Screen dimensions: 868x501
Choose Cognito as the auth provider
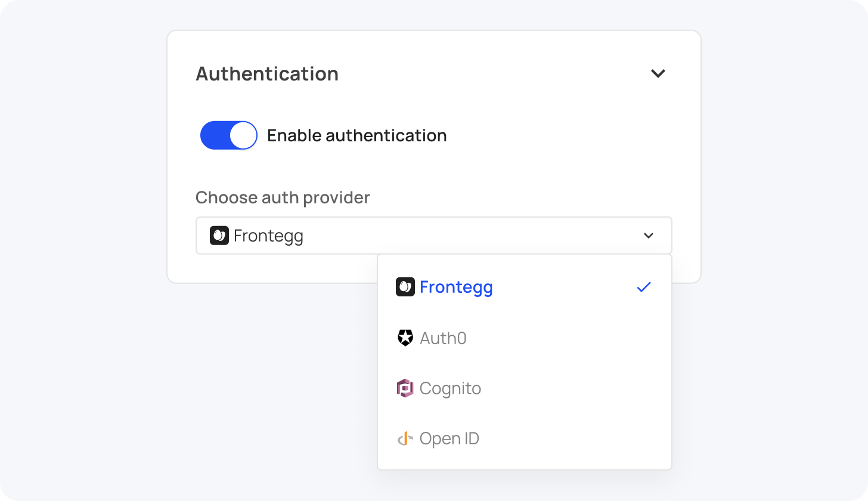point(450,388)
